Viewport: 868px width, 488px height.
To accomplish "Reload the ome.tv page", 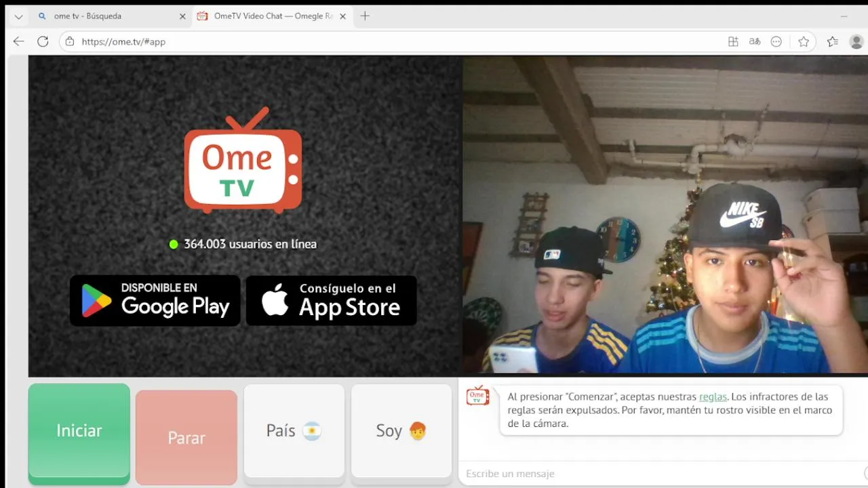I will click(43, 41).
